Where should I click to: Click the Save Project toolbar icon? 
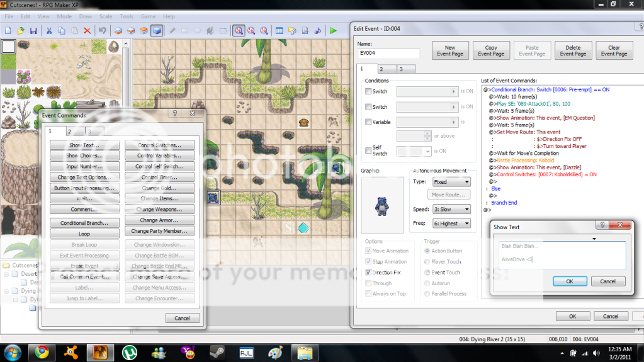coord(33,30)
